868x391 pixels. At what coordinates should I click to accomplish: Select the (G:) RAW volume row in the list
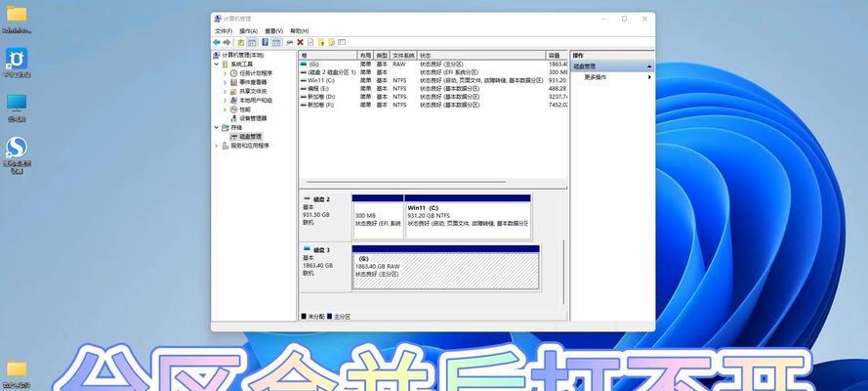[x=434, y=65]
